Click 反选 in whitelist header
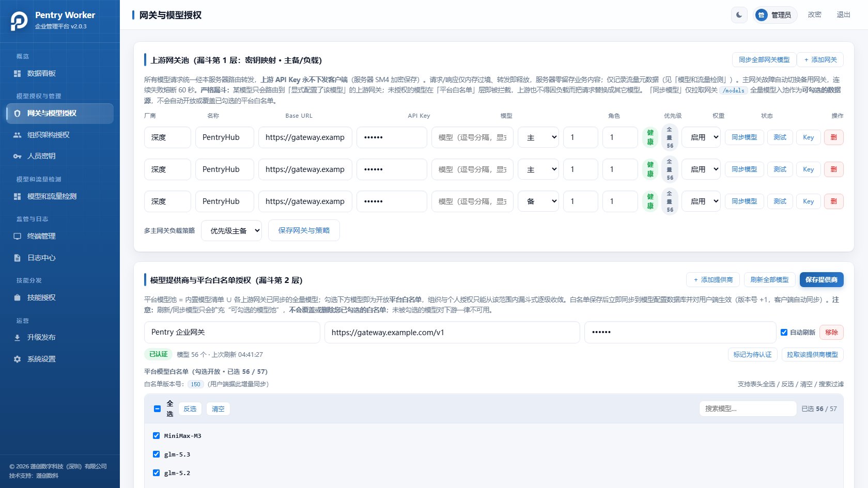The height and width of the screenshot is (488, 868). click(190, 409)
